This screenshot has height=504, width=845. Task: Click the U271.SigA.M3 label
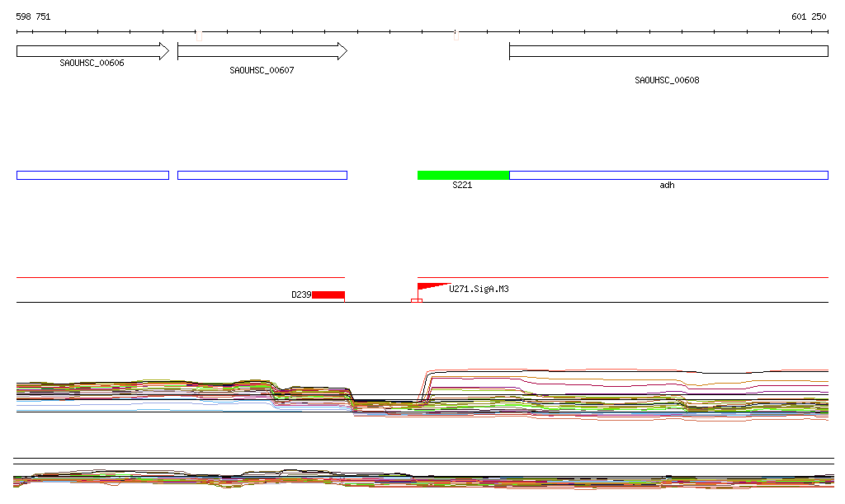479,290
